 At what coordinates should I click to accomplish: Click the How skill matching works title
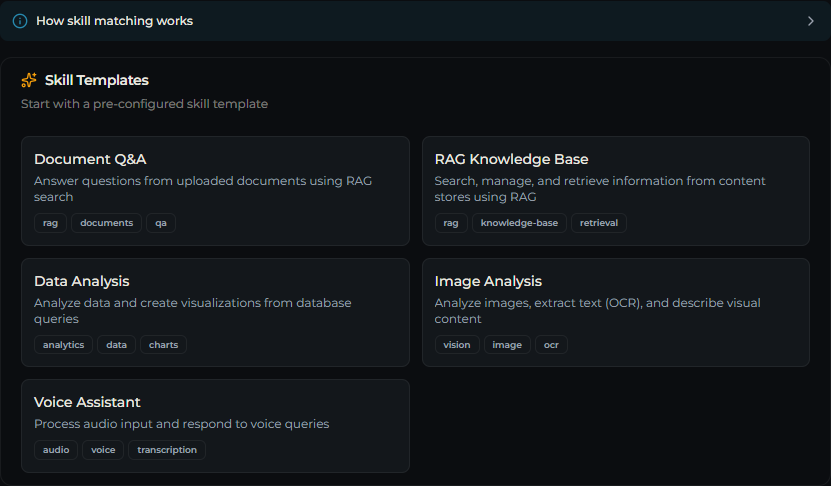point(114,21)
